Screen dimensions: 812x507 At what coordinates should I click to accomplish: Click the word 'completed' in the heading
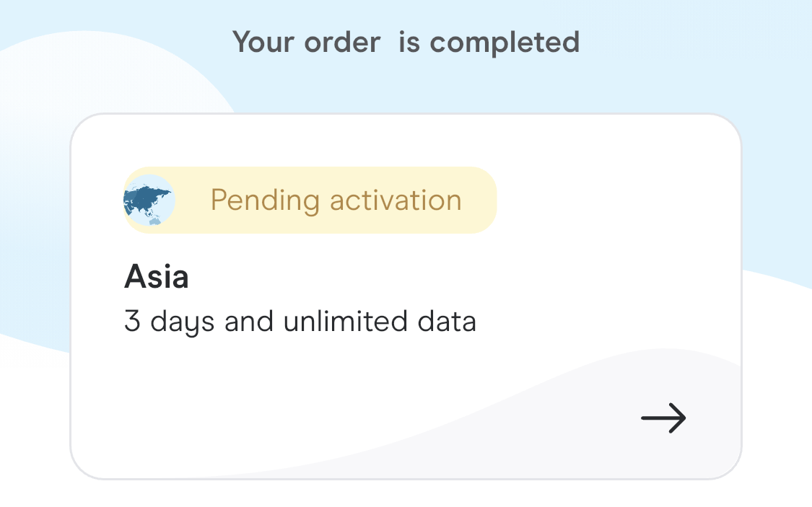pyautogui.click(x=505, y=42)
